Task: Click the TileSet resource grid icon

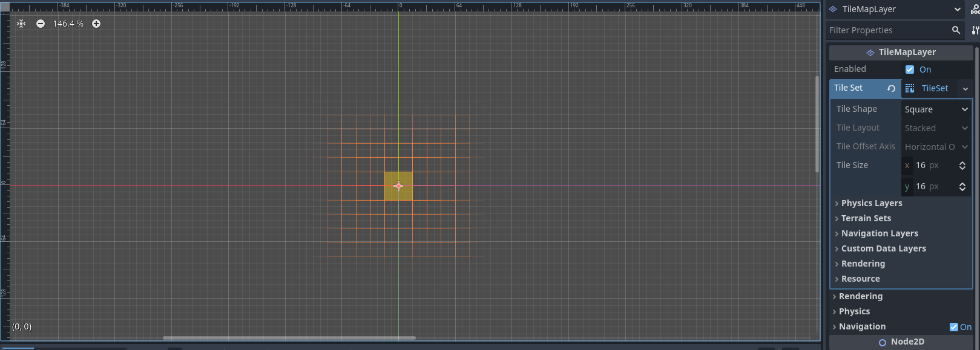Action: [910, 88]
